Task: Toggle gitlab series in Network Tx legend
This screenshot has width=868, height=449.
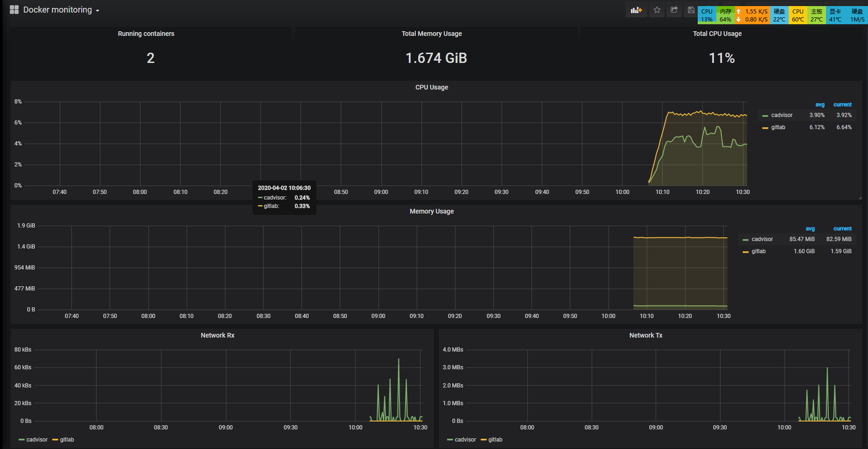Action: point(495,440)
